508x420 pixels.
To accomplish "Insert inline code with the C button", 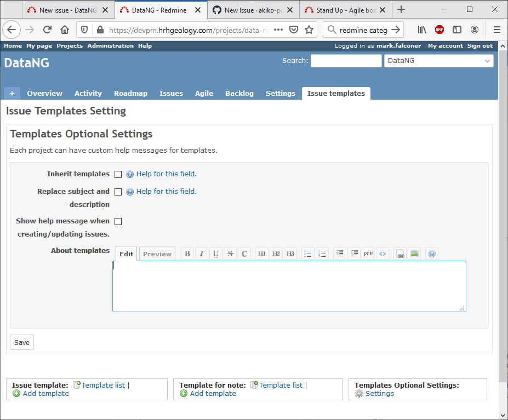I will click(244, 254).
